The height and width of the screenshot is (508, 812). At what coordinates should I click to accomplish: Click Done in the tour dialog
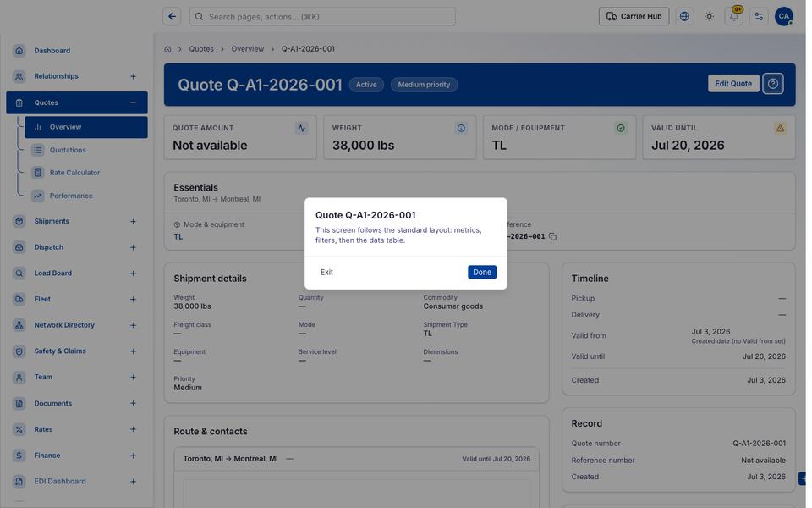point(481,272)
